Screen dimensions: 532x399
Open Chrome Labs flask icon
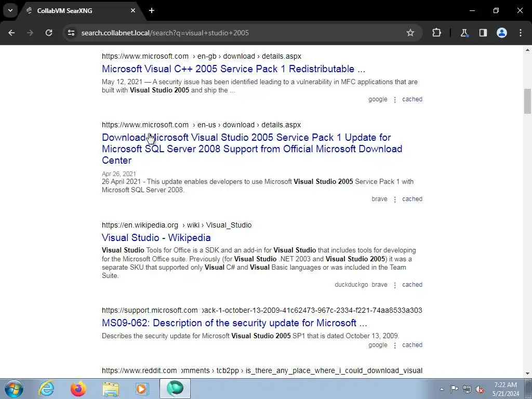pyautogui.click(x=464, y=33)
